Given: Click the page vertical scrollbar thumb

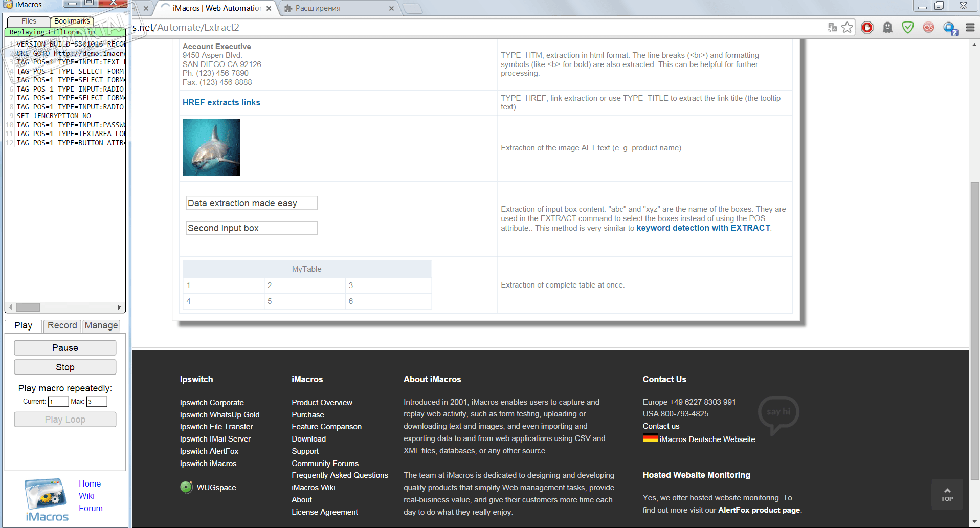Looking at the screenshot, I should pos(975,331).
